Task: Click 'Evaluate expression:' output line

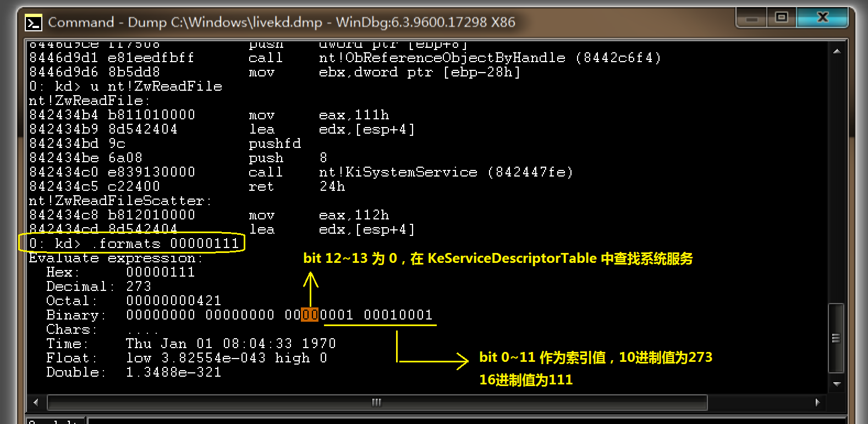Action: click(116, 258)
